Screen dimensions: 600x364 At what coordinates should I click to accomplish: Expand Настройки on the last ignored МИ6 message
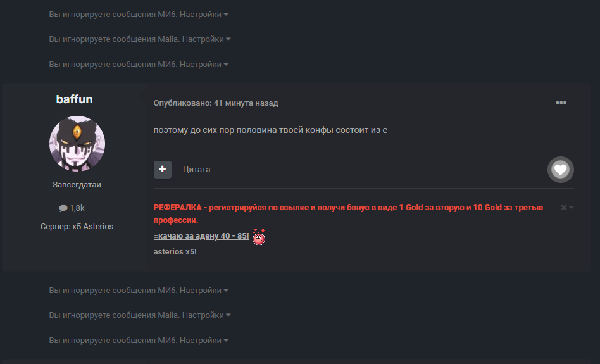point(204,341)
